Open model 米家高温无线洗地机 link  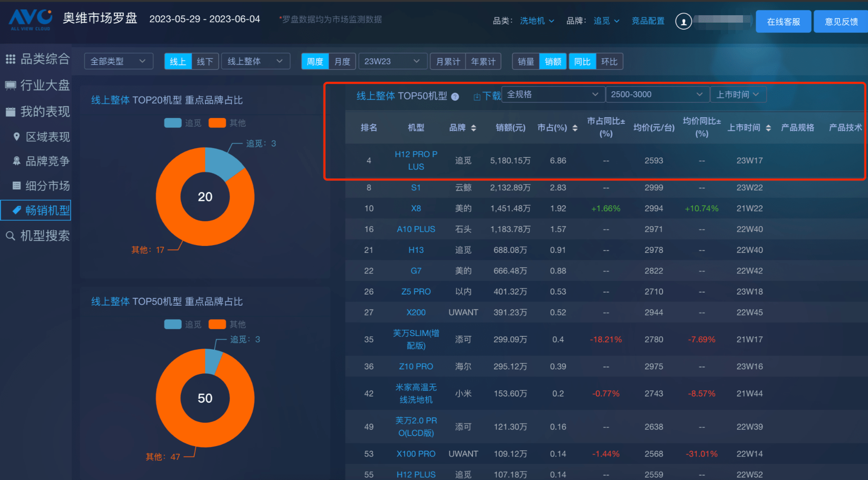(416, 393)
